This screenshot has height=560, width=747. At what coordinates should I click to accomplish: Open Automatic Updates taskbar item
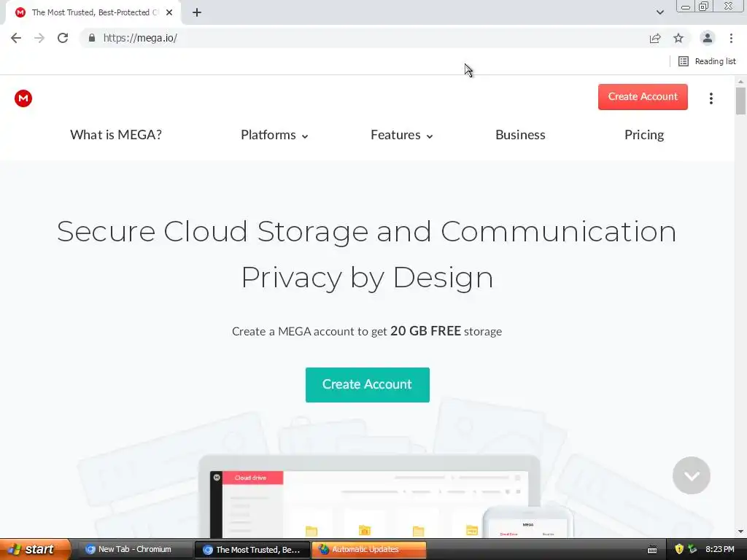(369, 550)
